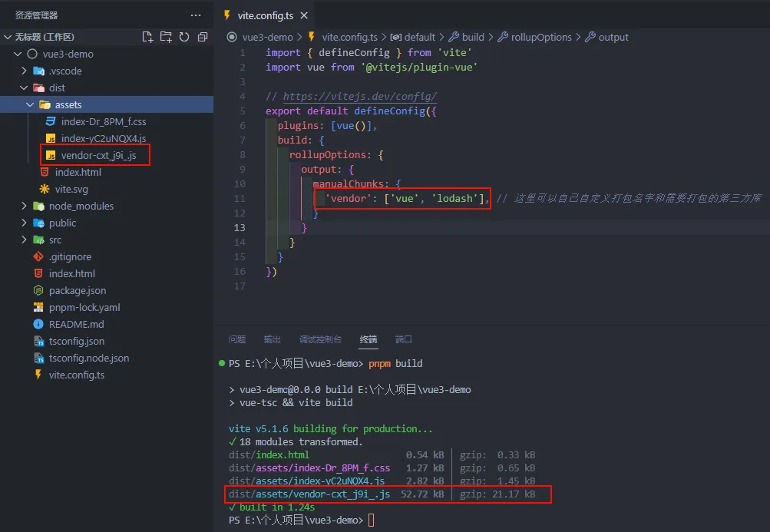770x532 pixels.
Task: Open pnpm-lock.yaml file
Action: click(x=84, y=308)
